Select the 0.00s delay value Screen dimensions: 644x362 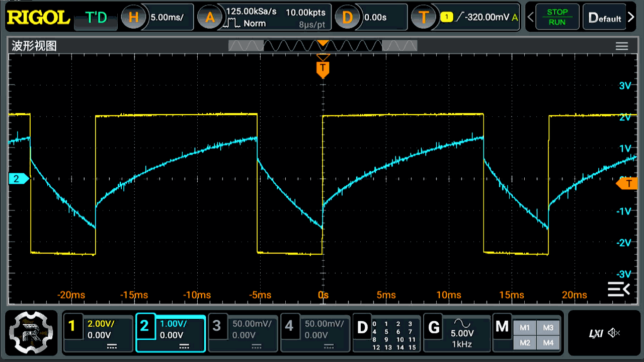point(375,17)
